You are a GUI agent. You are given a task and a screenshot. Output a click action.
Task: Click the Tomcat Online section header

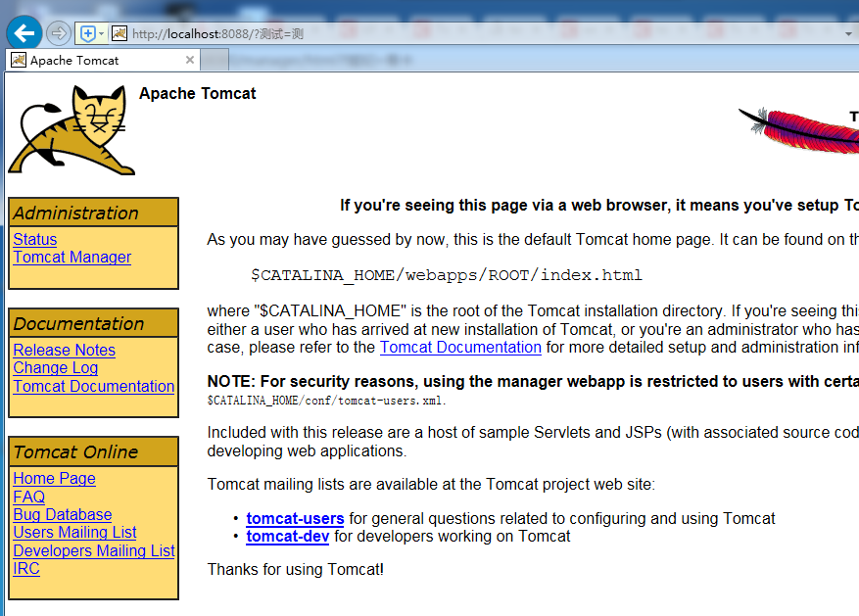click(x=94, y=451)
